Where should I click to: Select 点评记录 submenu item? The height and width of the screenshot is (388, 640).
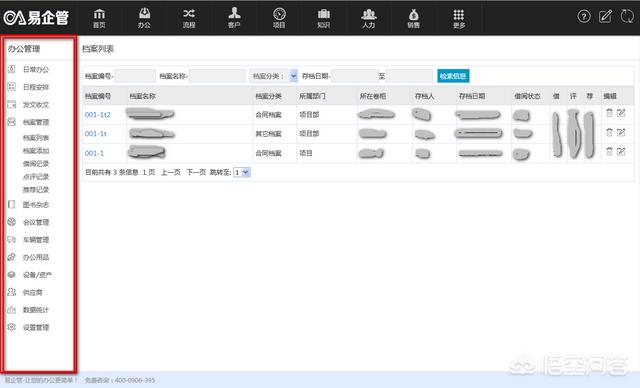click(36, 177)
